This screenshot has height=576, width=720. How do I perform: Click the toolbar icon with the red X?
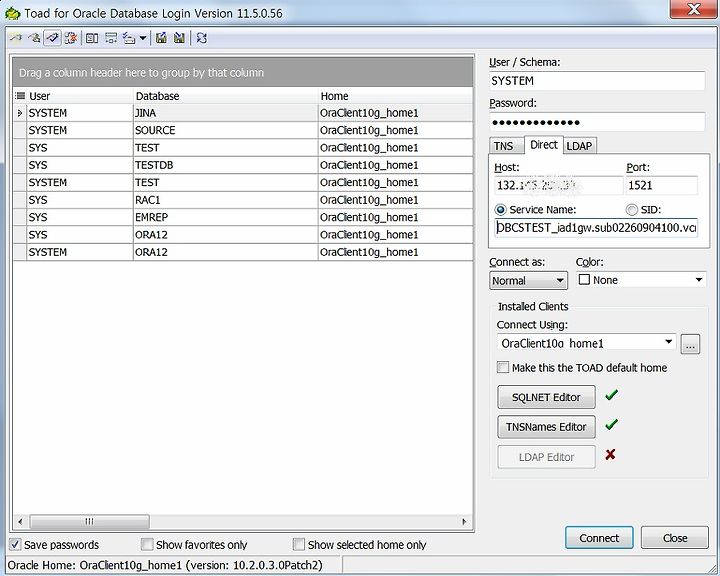71,38
